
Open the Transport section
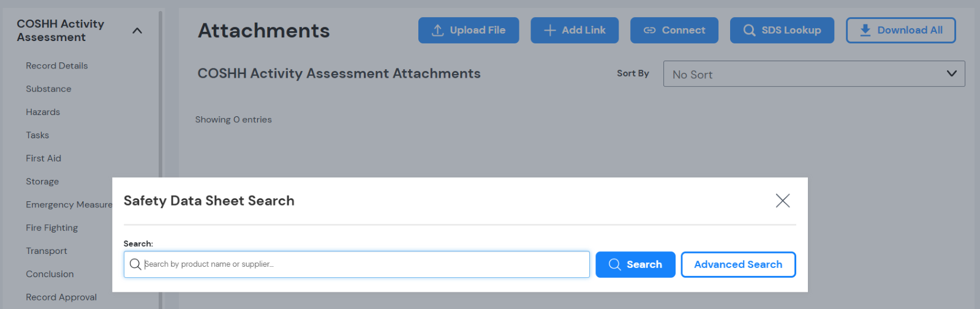point(47,251)
